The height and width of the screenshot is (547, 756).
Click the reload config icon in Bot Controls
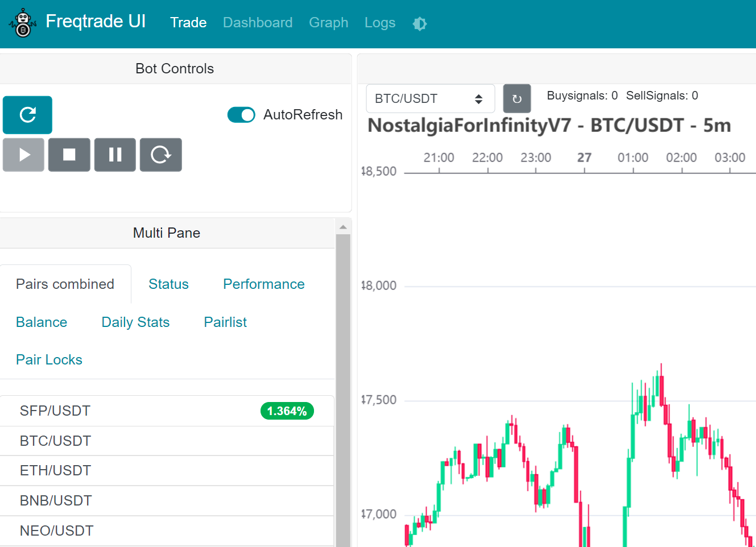(x=160, y=155)
